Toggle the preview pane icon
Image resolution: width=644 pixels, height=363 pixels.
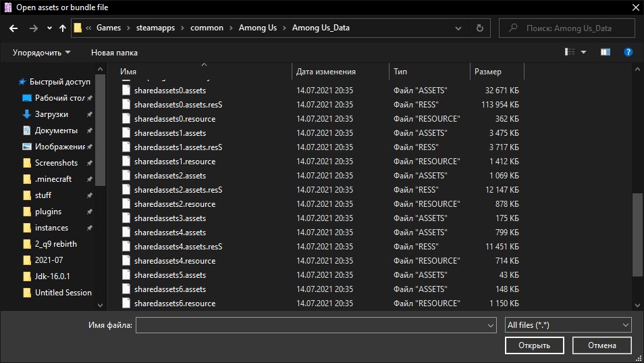(606, 52)
